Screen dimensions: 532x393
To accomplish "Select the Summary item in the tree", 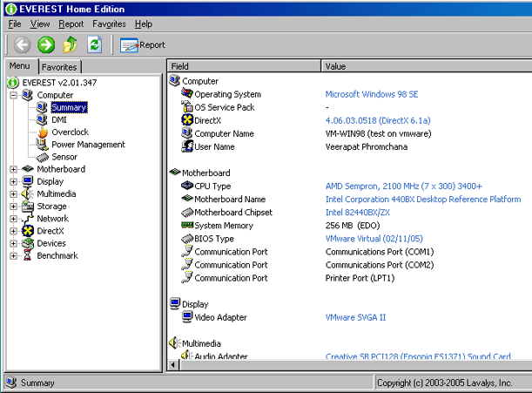I will tap(69, 107).
